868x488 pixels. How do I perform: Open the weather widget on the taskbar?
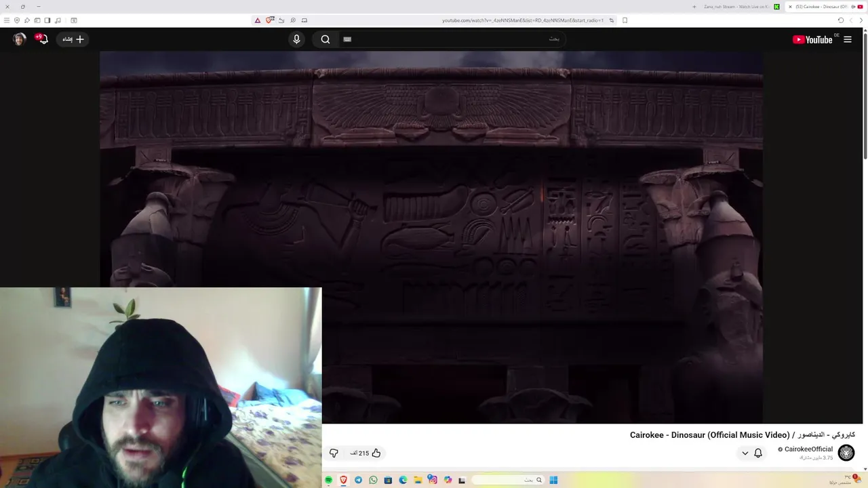click(x=846, y=480)
